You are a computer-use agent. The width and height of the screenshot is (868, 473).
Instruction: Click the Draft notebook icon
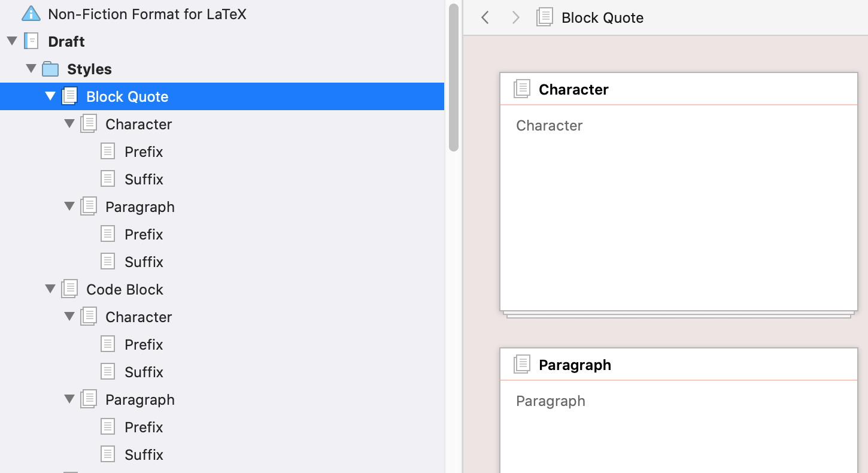pos(31,41)
